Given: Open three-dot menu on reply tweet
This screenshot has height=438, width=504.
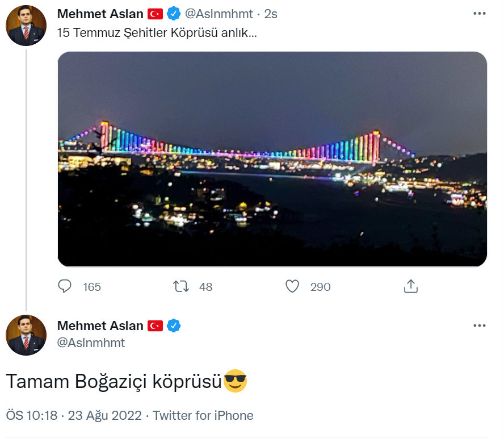Looking at the screenshot, I should pos(479,326).
